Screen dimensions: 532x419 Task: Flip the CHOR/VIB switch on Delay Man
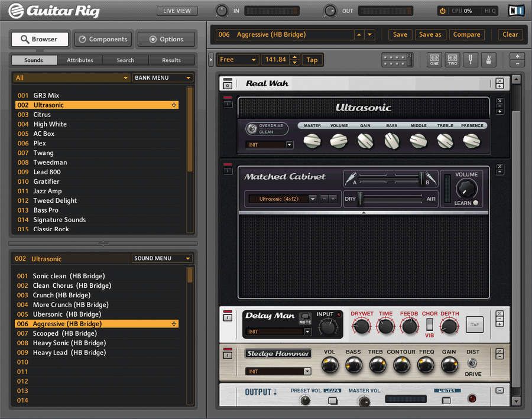pos(429,324)
